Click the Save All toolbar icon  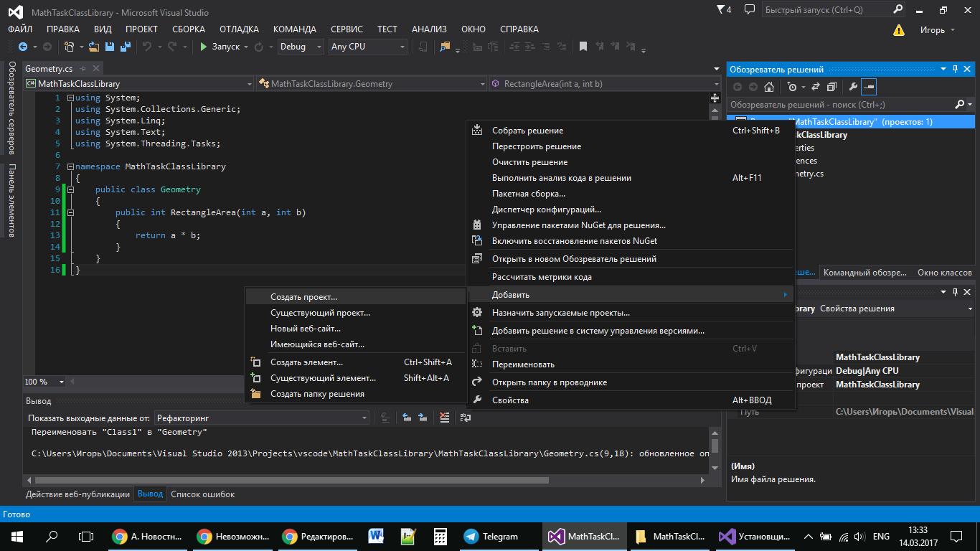coord(125,47)
